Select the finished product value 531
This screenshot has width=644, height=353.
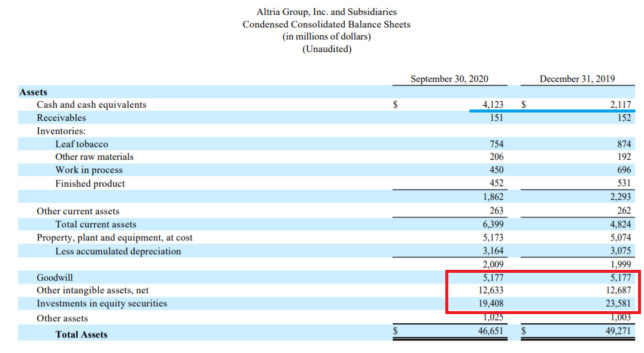coord(624,183)
